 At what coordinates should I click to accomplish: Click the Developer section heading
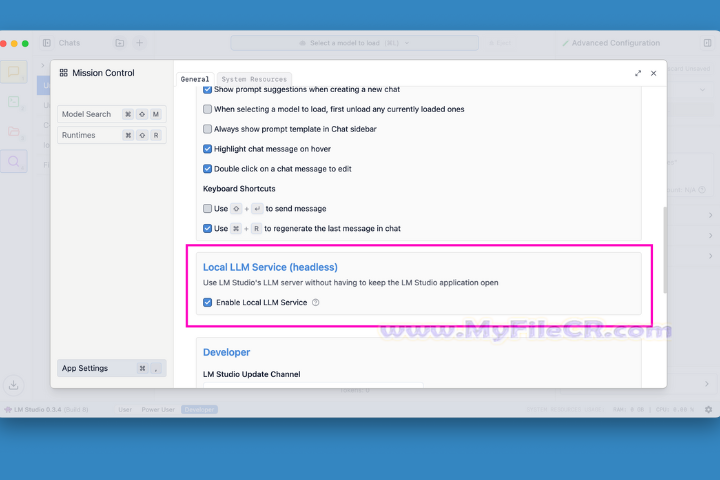[x=226, y=352]
